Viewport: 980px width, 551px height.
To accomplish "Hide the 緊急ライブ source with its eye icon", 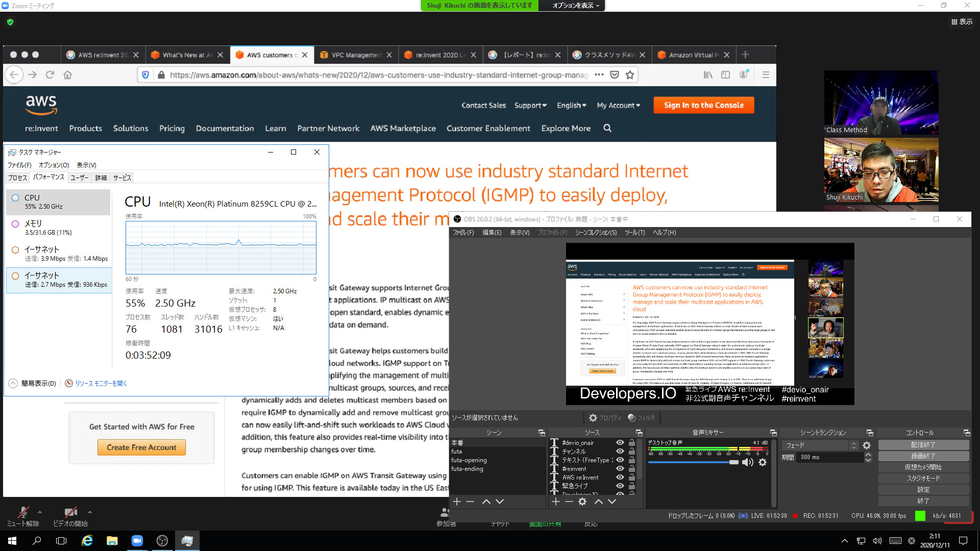I will (x=620, y=486).
